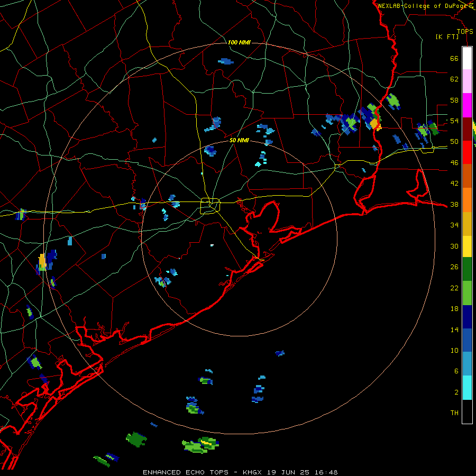
Task: Click the gold echo cell on the western range ring
Action: point(42,262)
